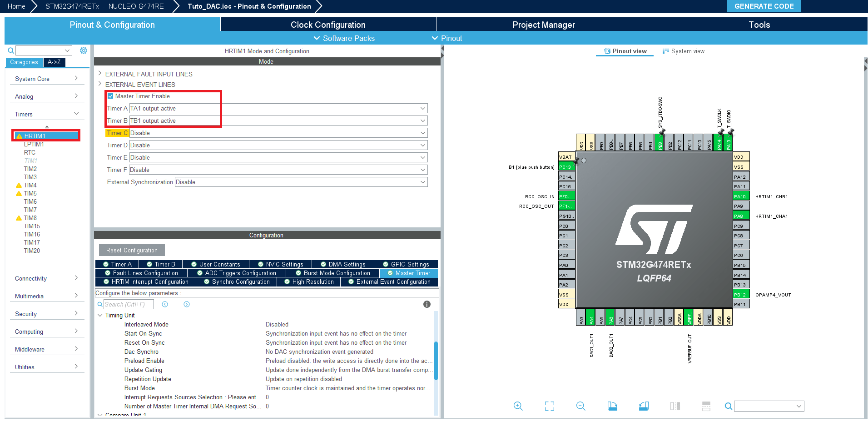The width and height of the screenshot is (868, 422).
Task: Open the NVIC Settings tab
Action: point(280,264)
